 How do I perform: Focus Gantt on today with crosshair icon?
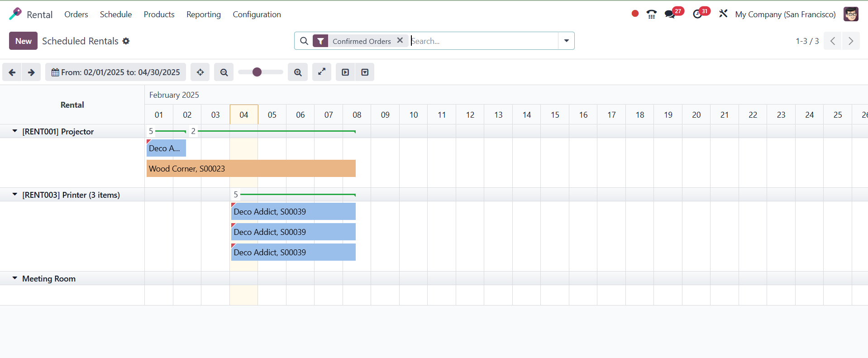tap(200, 72)
